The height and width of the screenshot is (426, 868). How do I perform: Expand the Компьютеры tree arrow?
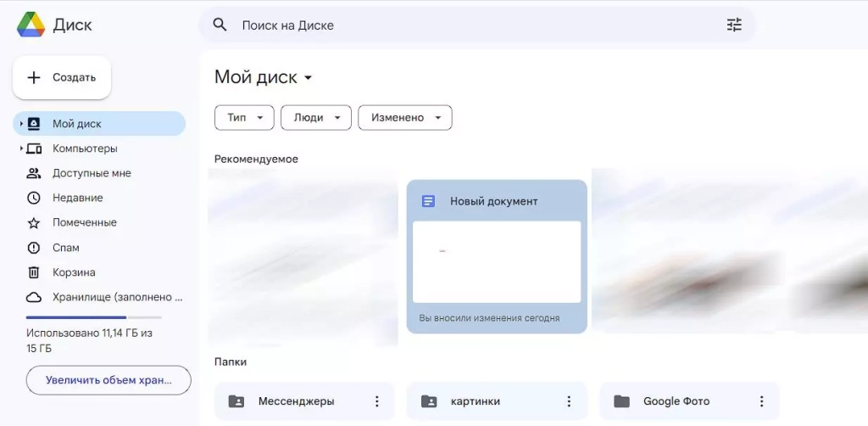21,149
